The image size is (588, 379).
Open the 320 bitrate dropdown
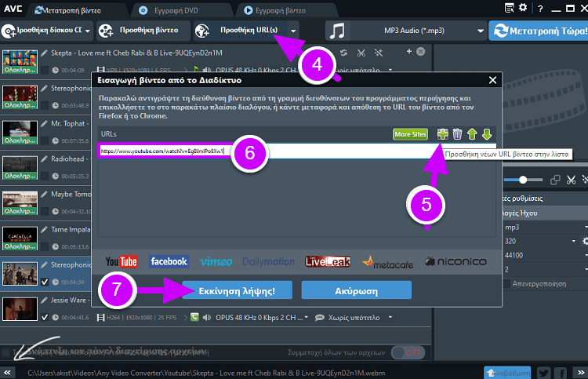574,242
